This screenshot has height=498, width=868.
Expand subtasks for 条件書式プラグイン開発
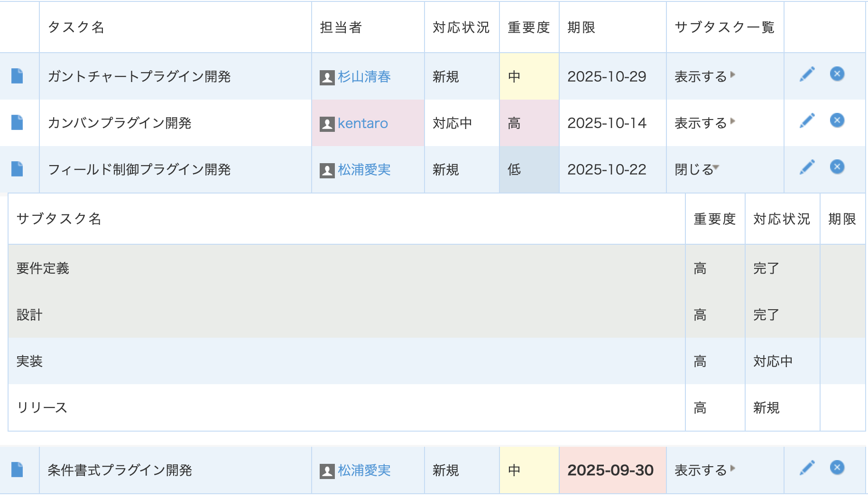(704, 470)
